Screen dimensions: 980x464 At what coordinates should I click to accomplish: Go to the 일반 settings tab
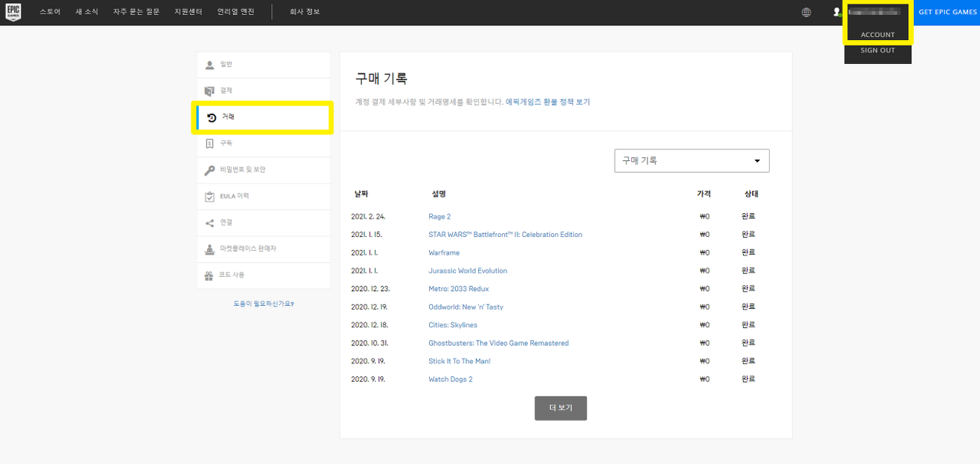tap(264, 65)
